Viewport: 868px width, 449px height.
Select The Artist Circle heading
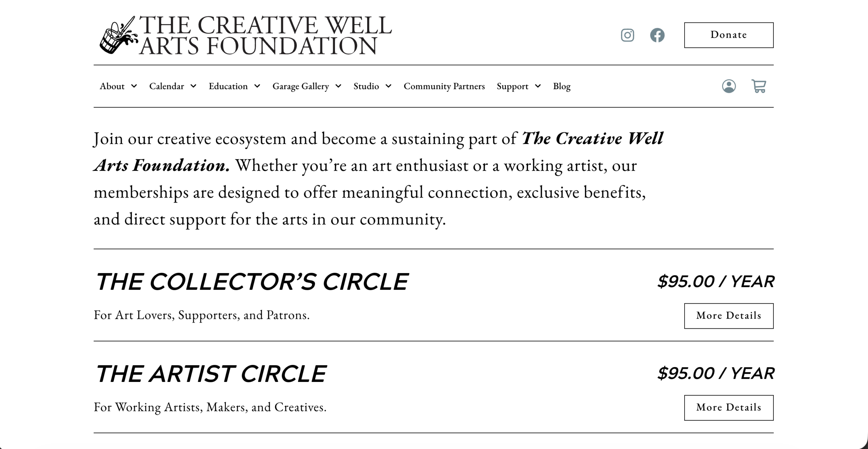211,374
